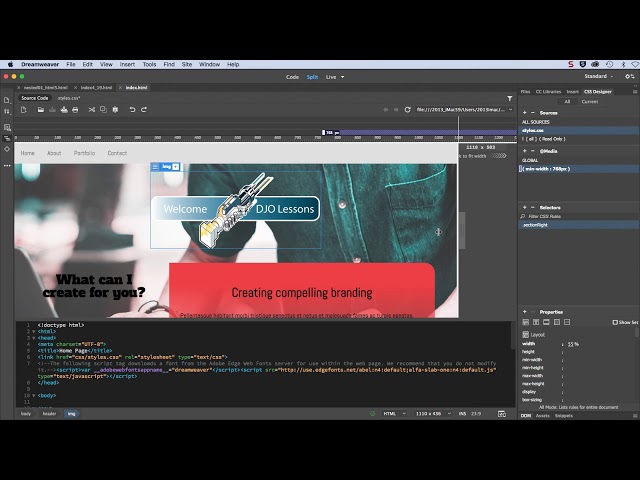Click the Refresh icon beside the address field
Image resolution: width=640 pixels, height=480 pixels.
tap(407, 109)
